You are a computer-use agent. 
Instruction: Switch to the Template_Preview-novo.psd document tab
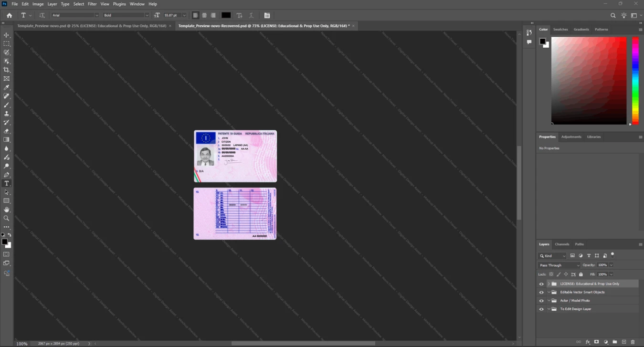tap(92, 26)
